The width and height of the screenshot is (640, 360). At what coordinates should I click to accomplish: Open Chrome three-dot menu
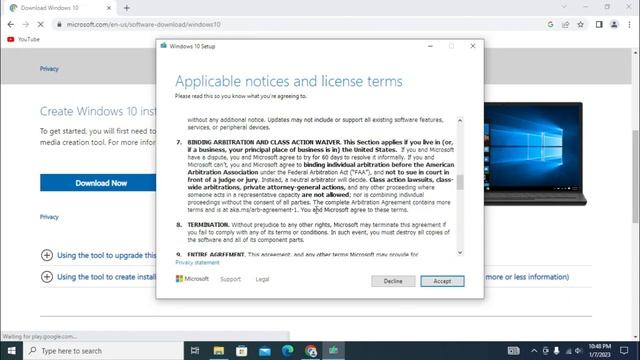pos(629,24)
